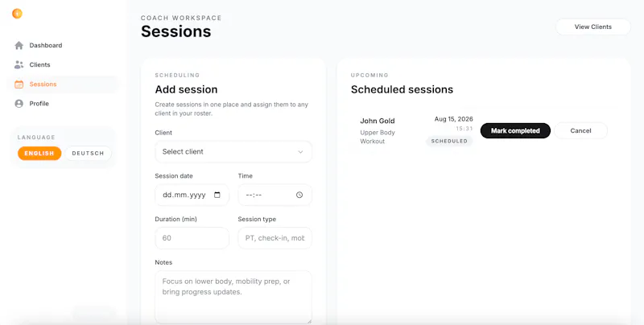Switch language to English
Screen dimensions: 644x325
pos(39,154)
